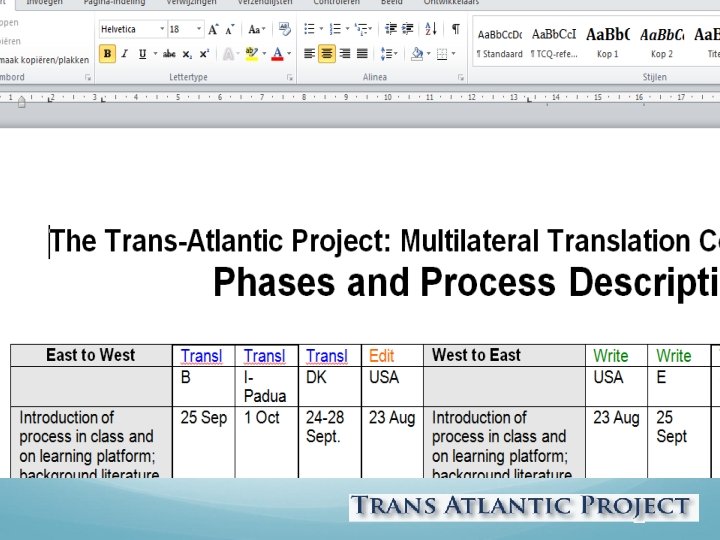Open the Beeld tab
This screenshot has width=720, height=540.
[x=391, y=2]
